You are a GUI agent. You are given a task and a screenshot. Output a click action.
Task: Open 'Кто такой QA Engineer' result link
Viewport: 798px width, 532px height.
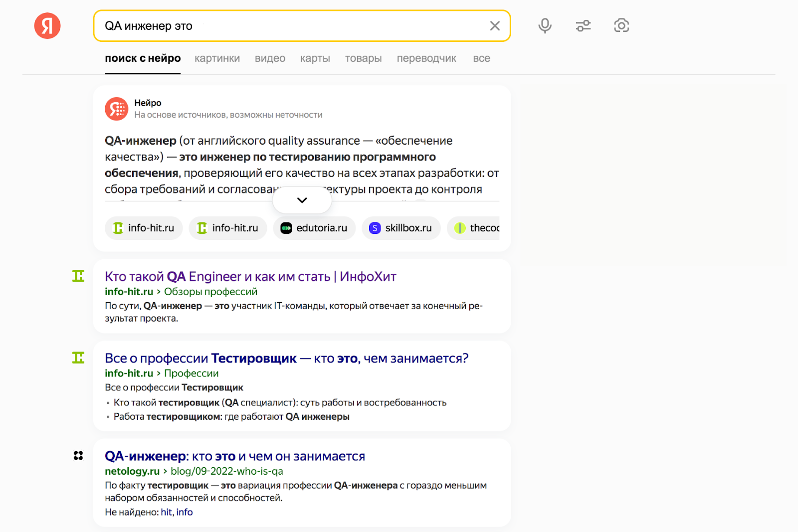[x=250, y=276]
